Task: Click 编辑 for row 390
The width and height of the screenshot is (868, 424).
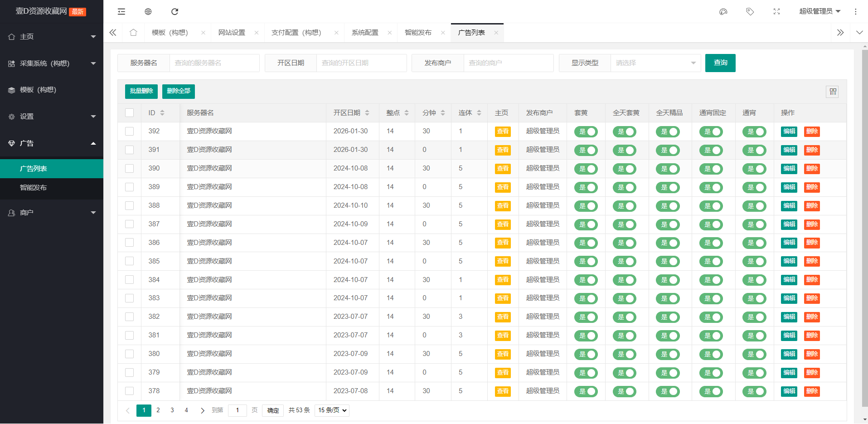Action: [789, 169]
